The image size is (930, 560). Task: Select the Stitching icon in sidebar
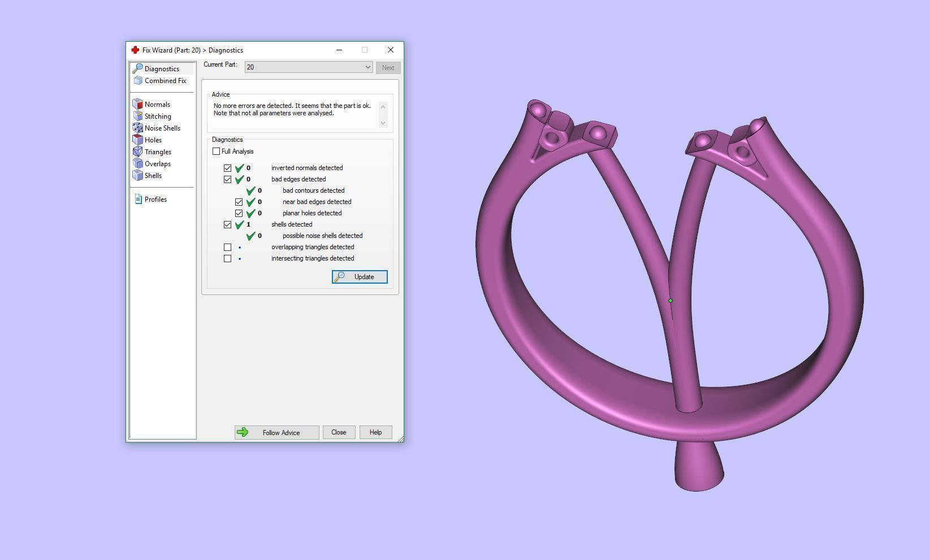tap(138, 116)
